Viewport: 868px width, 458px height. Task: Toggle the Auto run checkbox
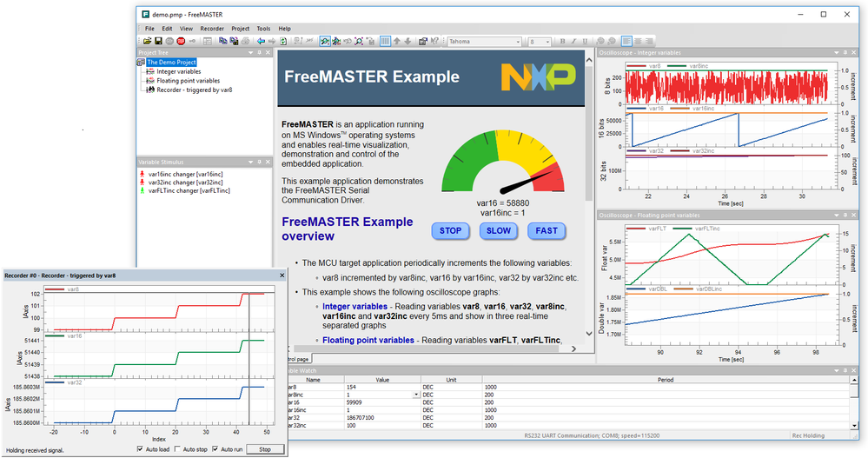pyautogui.click(x=215, y=449)
